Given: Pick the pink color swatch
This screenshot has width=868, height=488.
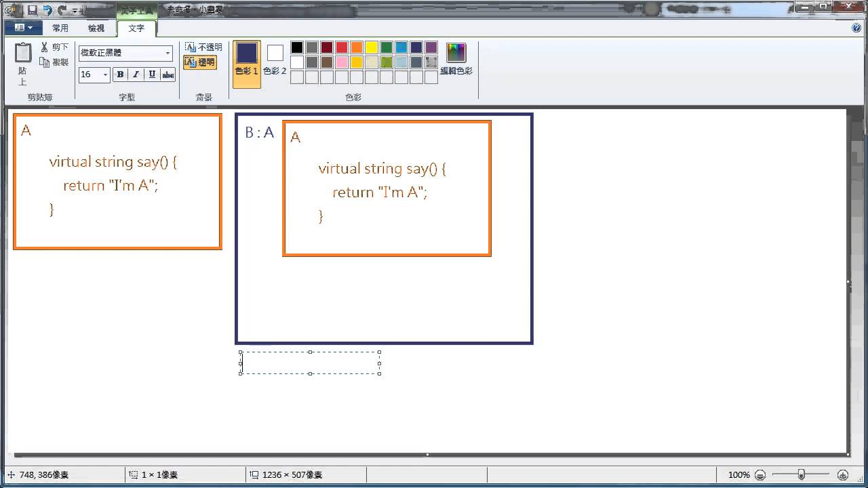Looking at the screenshot, I should pos(342,62).
